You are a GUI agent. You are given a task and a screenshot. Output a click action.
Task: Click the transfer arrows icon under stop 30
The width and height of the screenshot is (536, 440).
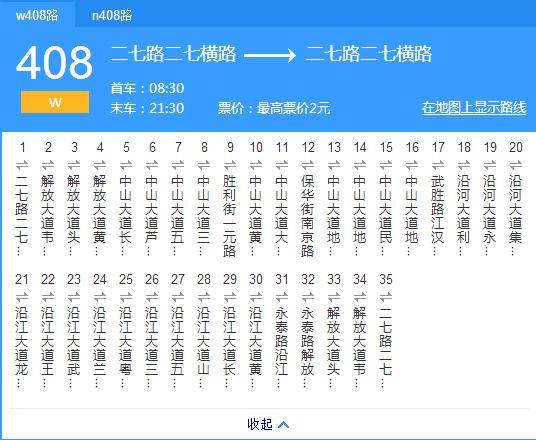tap(256, 296)
